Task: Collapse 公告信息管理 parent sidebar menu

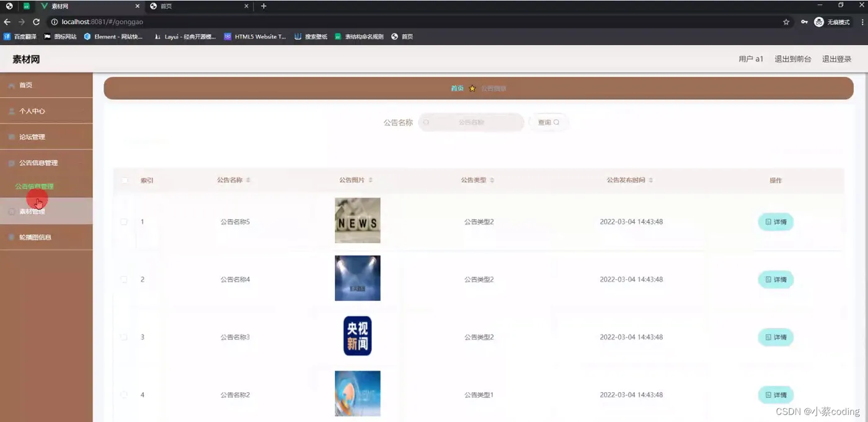Action: tap(46, 163)
